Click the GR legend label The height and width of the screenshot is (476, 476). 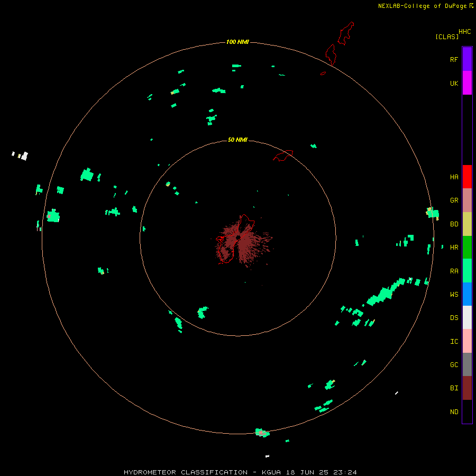[x=454, y=200]
